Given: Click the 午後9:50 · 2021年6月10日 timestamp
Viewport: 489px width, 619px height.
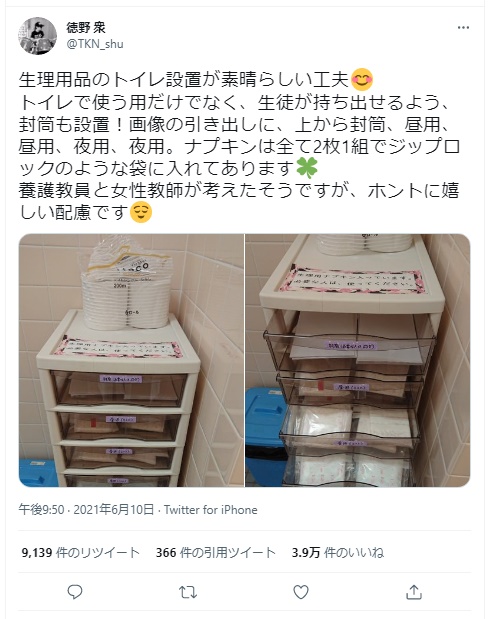Looking at the screenshot, I should coord(86,510).
